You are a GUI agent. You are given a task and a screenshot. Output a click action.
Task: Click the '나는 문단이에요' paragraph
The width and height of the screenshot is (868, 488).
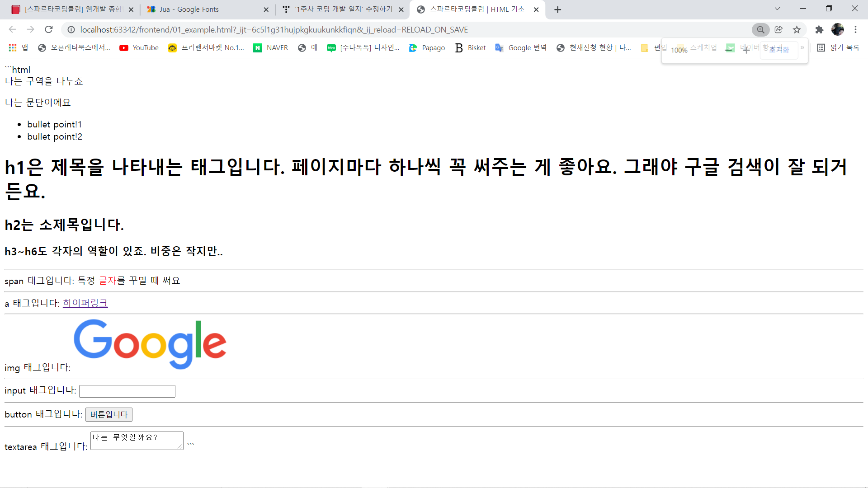tap(38, 103)
